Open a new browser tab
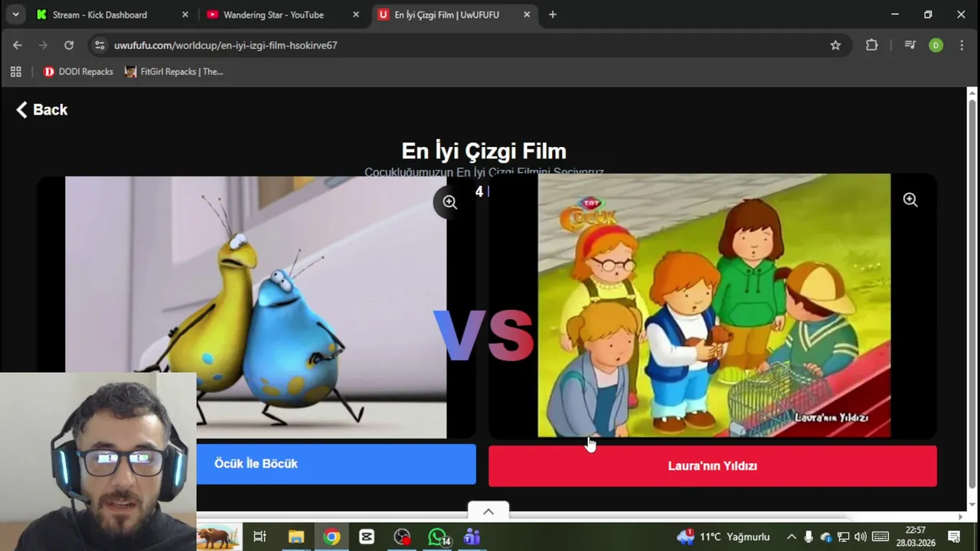Viewport: 980px width, 551px height. (553, 15)
